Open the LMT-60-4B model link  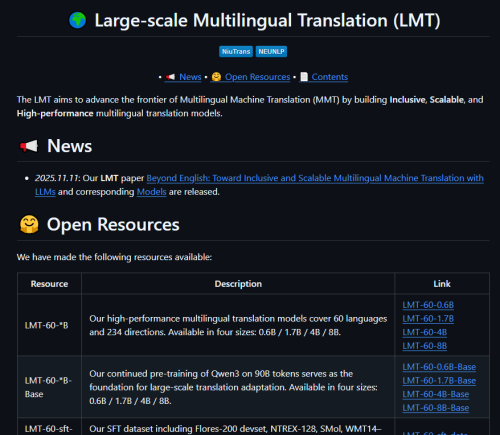click(x=425, y=332)
